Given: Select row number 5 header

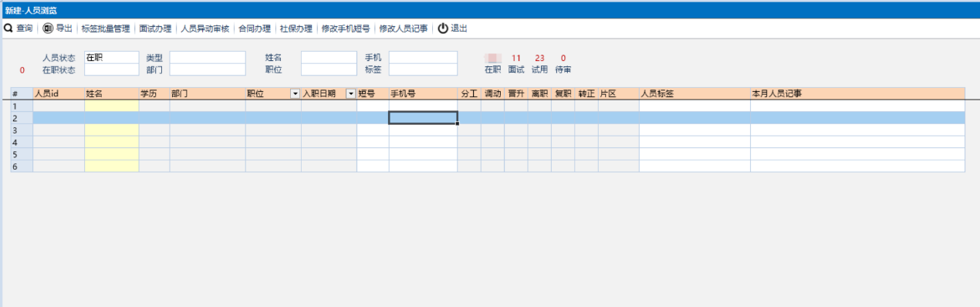Looking at the screenshot, I should tap(22, 154).
